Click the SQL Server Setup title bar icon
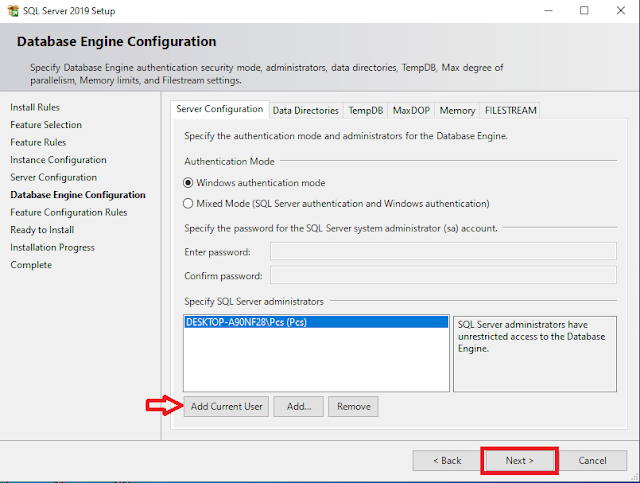Image resolution: width=640 pixels, height=483 pixels. 13,11
